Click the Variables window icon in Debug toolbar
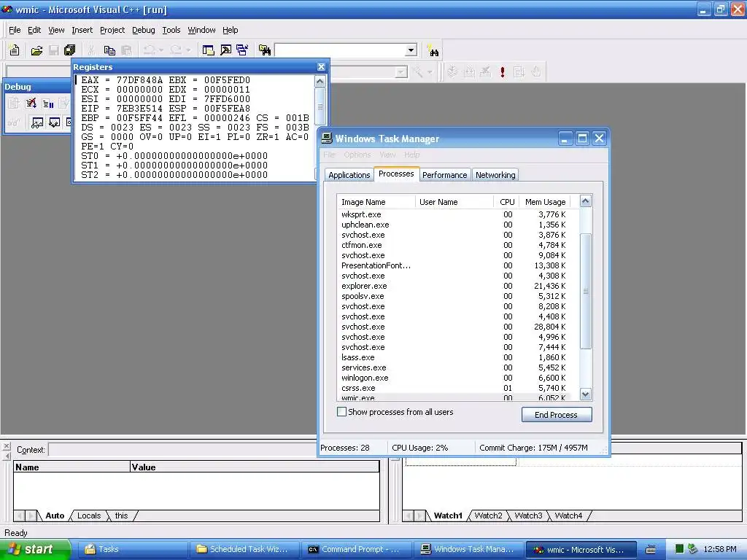747x560 pixels. [54, 122]
